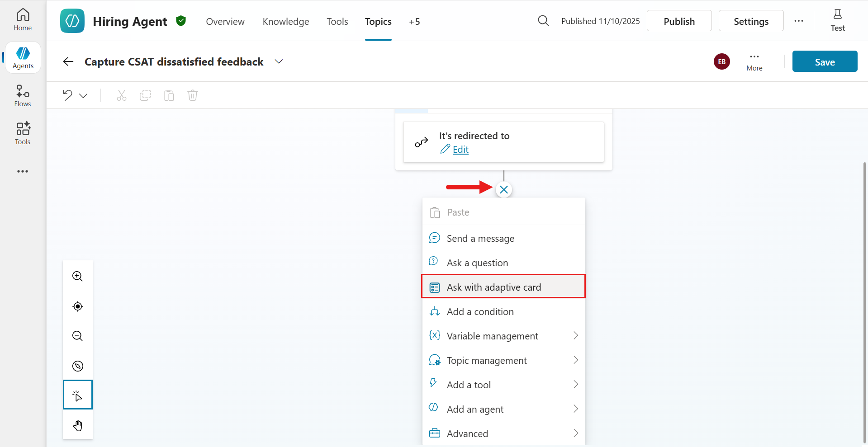Click the Publish button
868x447 pixels.
tap(679, 20)
